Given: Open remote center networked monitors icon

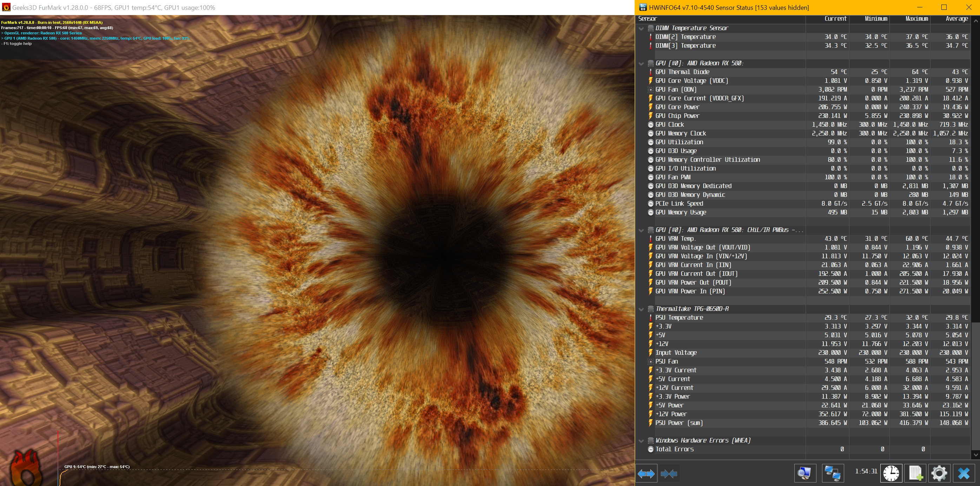Looking at the screenshot, I should pyautogui.click(x=832, y=473).
